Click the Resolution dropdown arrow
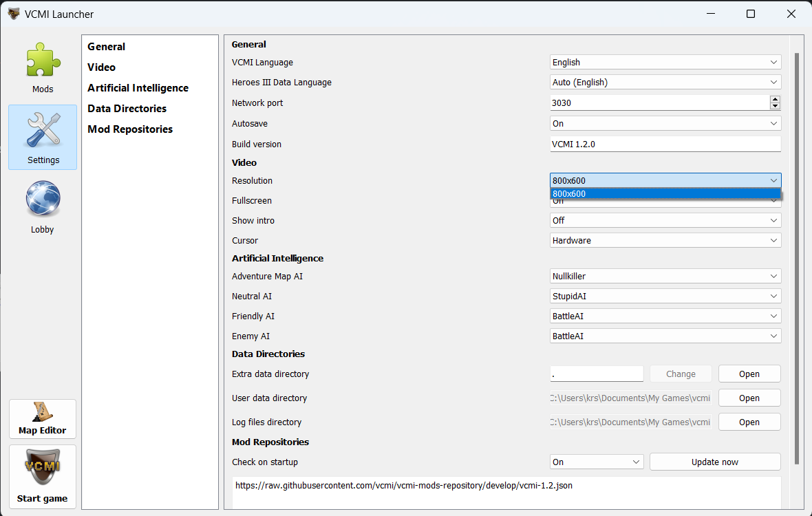This screenshot has width=812, height=516. 774,180
